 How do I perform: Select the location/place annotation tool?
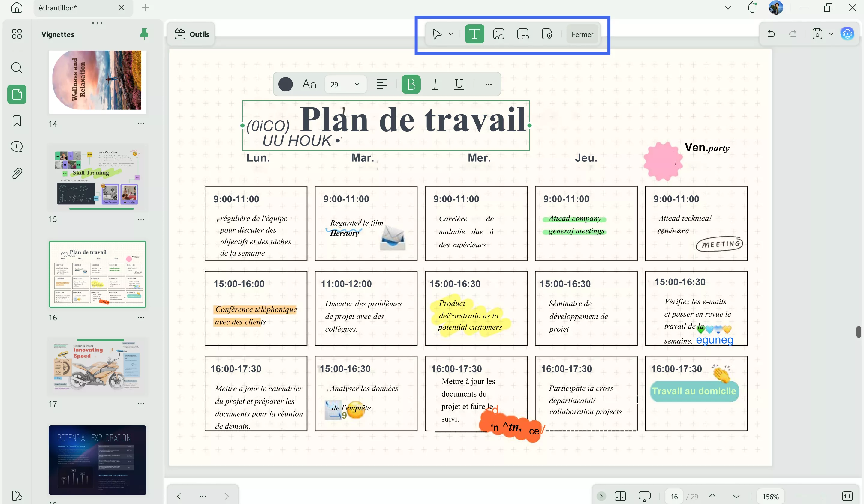(x=547, y=34)
